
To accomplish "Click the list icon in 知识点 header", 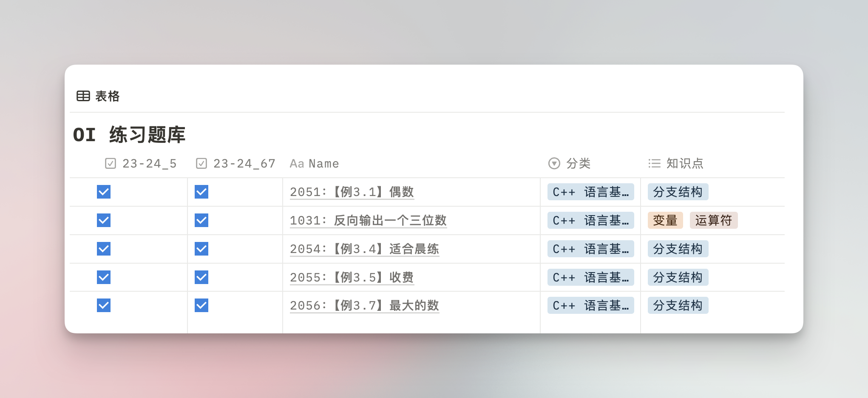I will pos(654,164).
